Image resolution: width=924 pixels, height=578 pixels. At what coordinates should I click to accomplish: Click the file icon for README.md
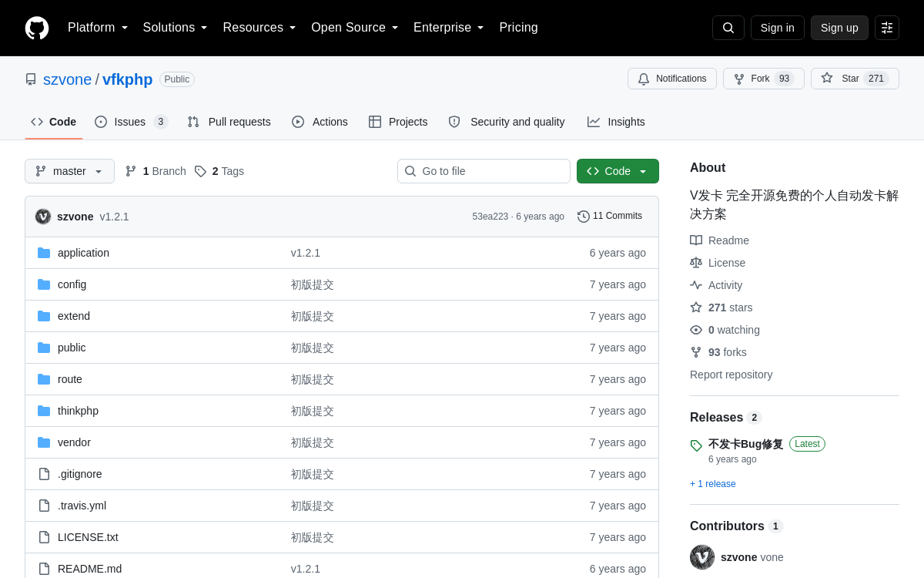[x=44, y=569]
